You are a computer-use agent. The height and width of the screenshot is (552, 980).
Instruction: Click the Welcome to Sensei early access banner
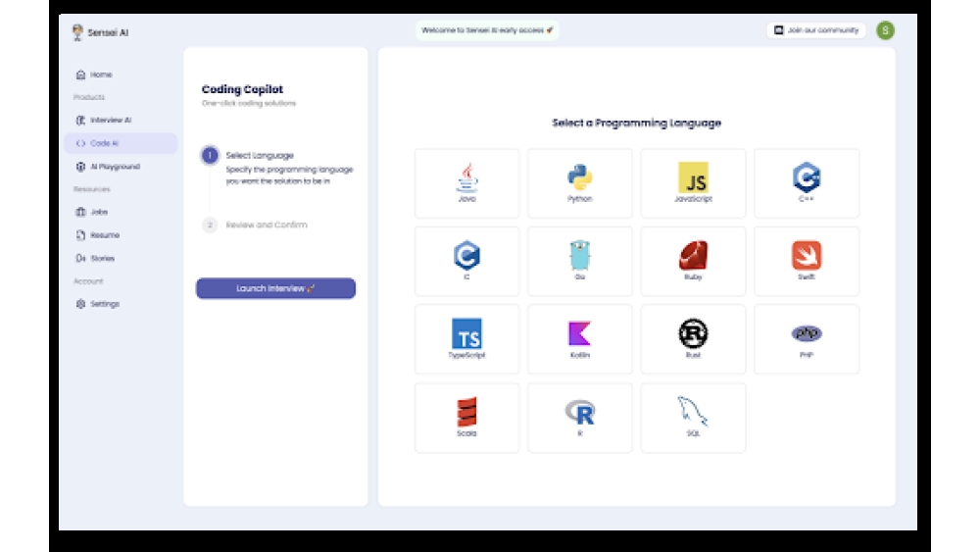[x=487, y=30]
